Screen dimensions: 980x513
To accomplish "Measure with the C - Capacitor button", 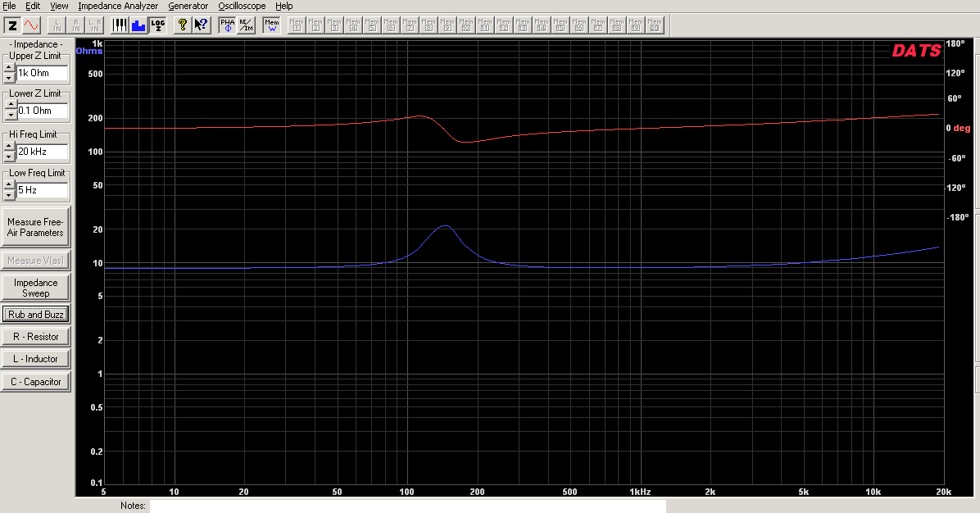I will tap(35, 382).
